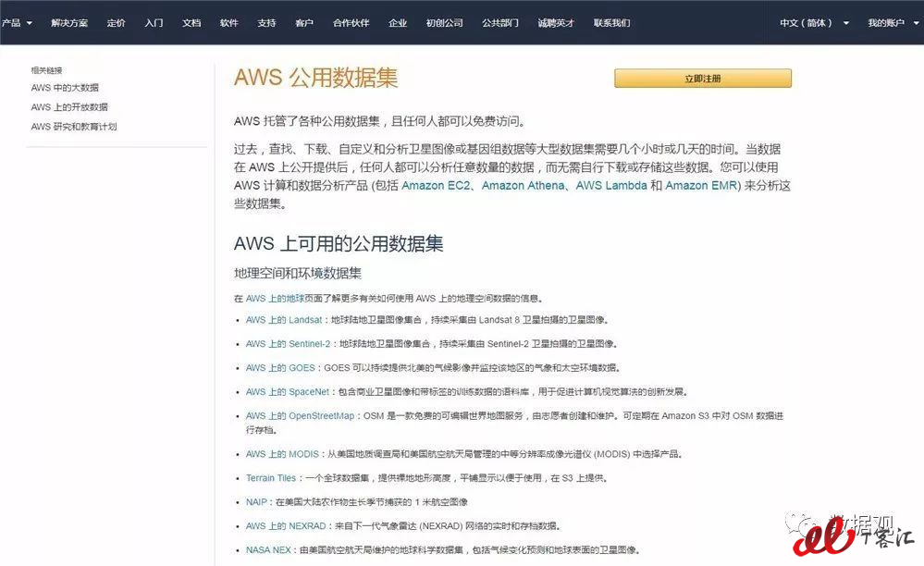The height and width of the screenshot is (566, 924).
Task: Click the 相关链接 sidebar label
Action: (46, 70)
